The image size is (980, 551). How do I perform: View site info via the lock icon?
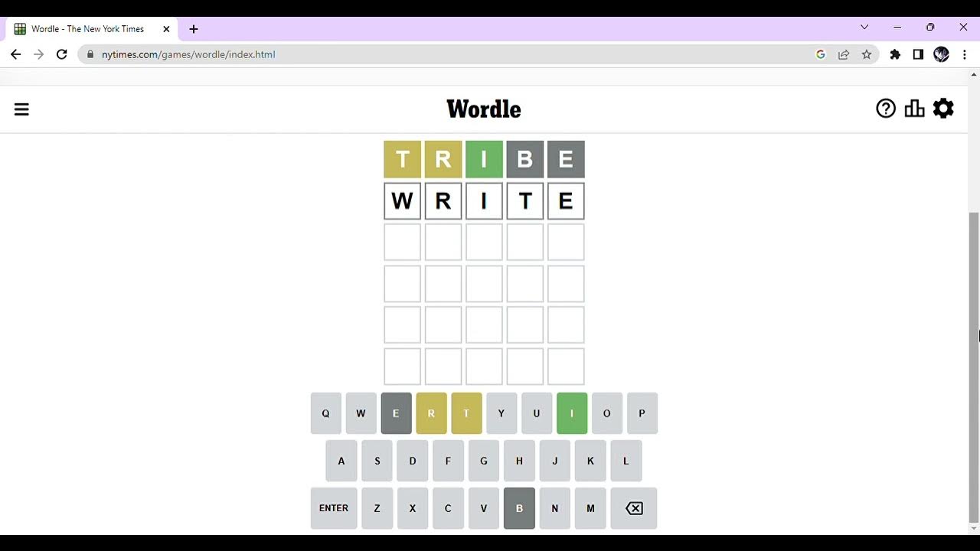tap(90, 54)
